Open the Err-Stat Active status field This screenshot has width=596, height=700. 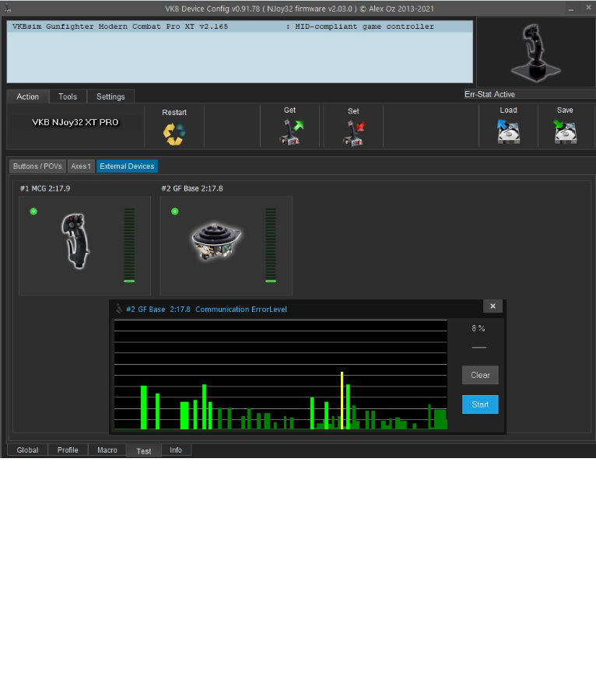point(525,94)
